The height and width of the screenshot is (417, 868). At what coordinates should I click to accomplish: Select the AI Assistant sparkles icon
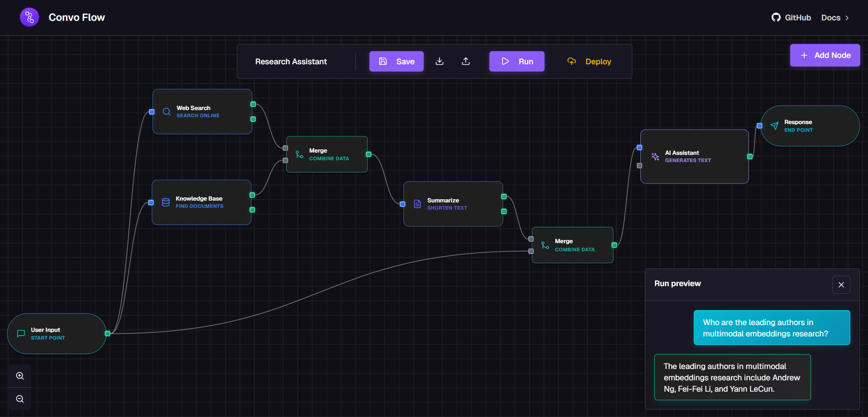pos(655,156)
